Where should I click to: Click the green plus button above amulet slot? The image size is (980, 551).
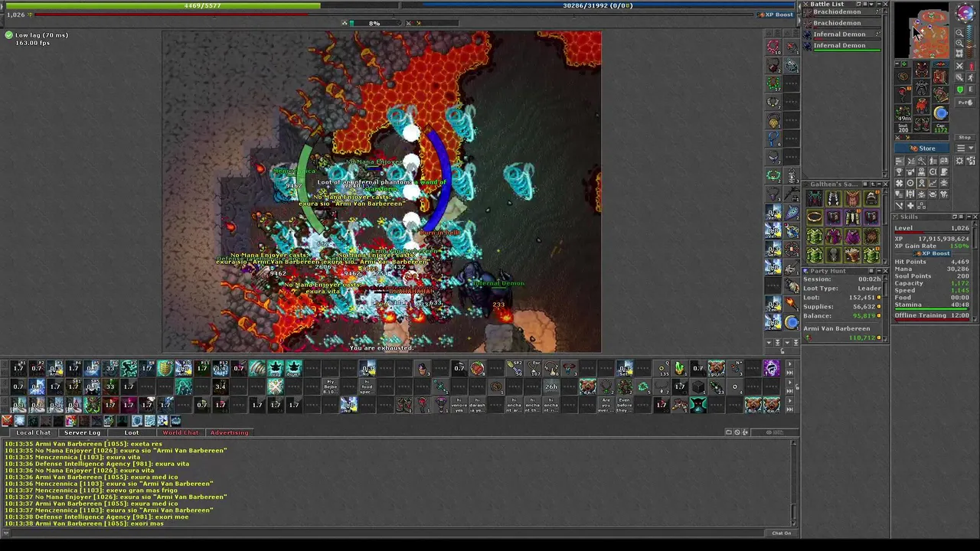pyautogui.click(x=904, y=64)
